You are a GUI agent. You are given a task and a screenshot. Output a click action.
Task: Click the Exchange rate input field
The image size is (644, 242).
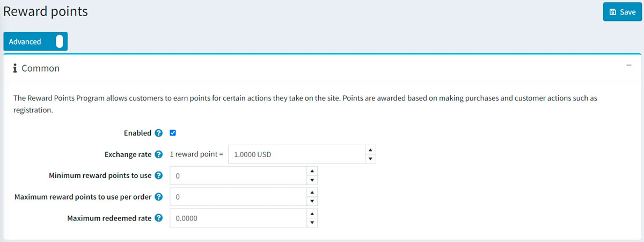296,155
